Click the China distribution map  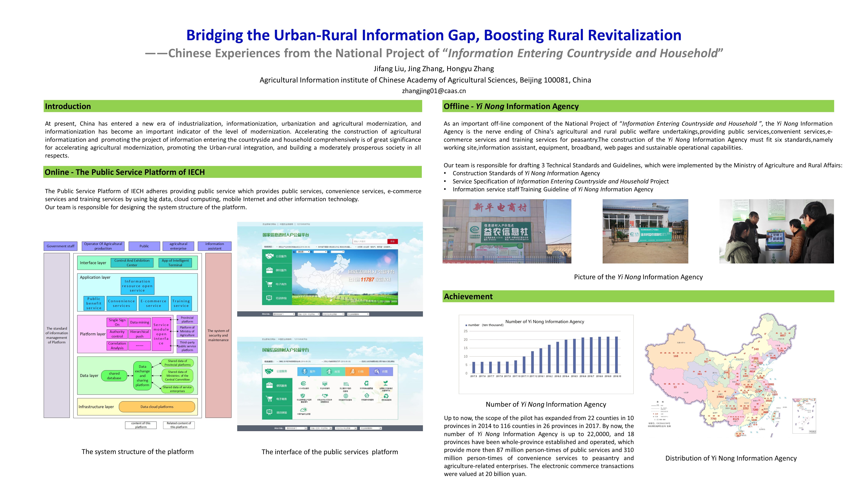(x=730, y=376)
